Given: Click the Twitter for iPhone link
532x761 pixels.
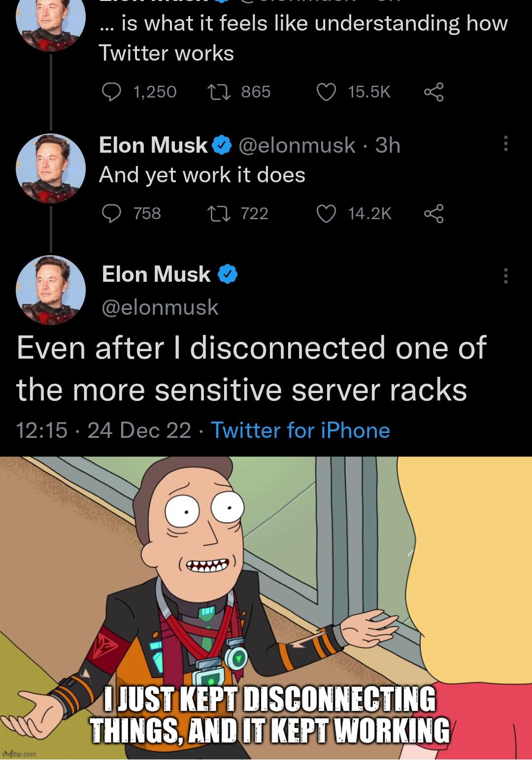Looking at the screenshot, I should 300,430.
